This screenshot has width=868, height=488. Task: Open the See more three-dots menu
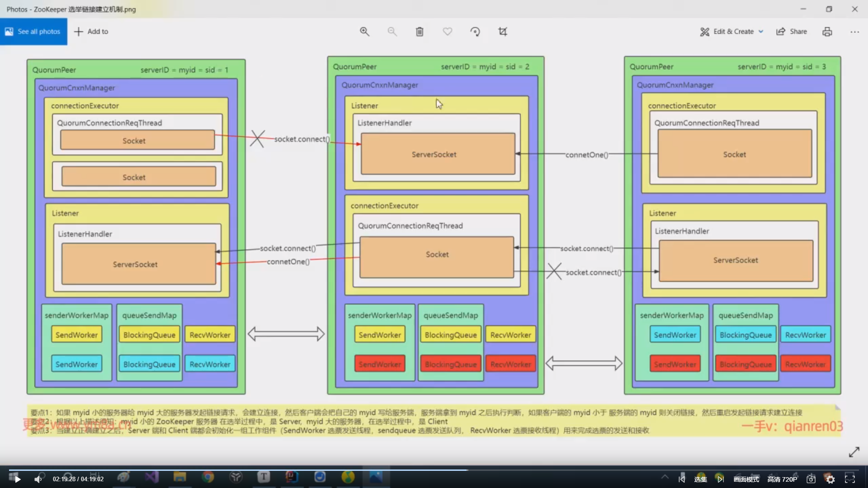tap(854, 32)
